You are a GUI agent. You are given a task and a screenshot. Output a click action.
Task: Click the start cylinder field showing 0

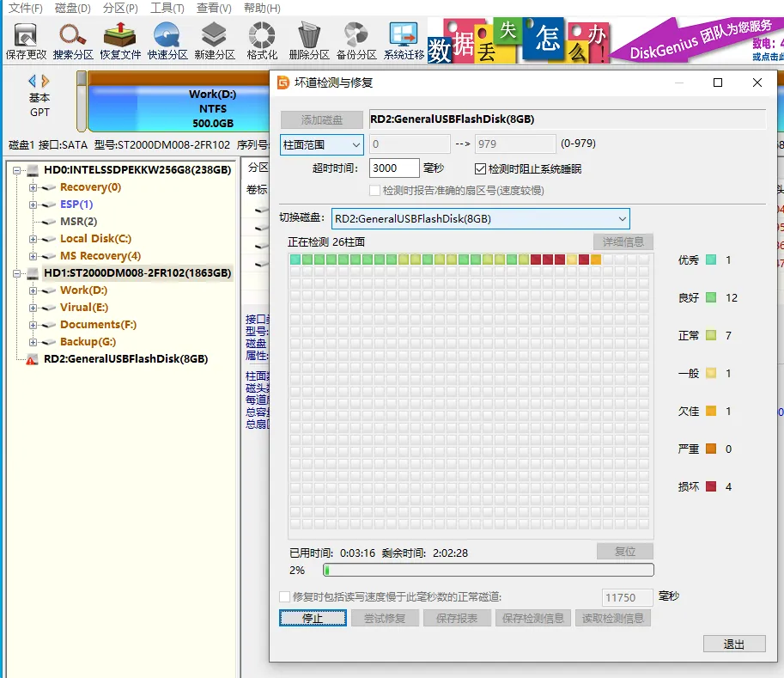pos(410,144)
